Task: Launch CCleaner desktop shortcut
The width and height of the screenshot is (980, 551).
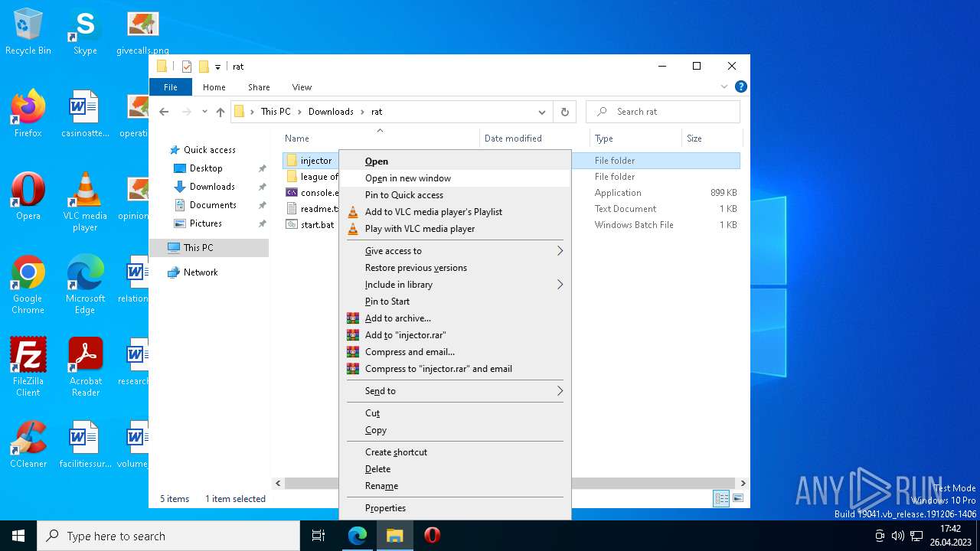Action: point(28,444)
